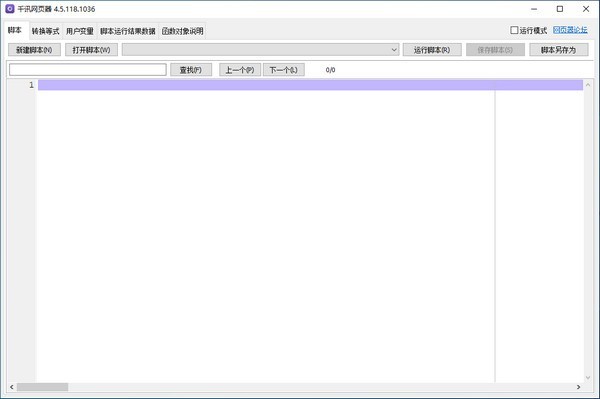Image resolution: width=600 pixels, height=399 pixels.
Task: Close the 千讯网页器 window
Action: point(586,9)
